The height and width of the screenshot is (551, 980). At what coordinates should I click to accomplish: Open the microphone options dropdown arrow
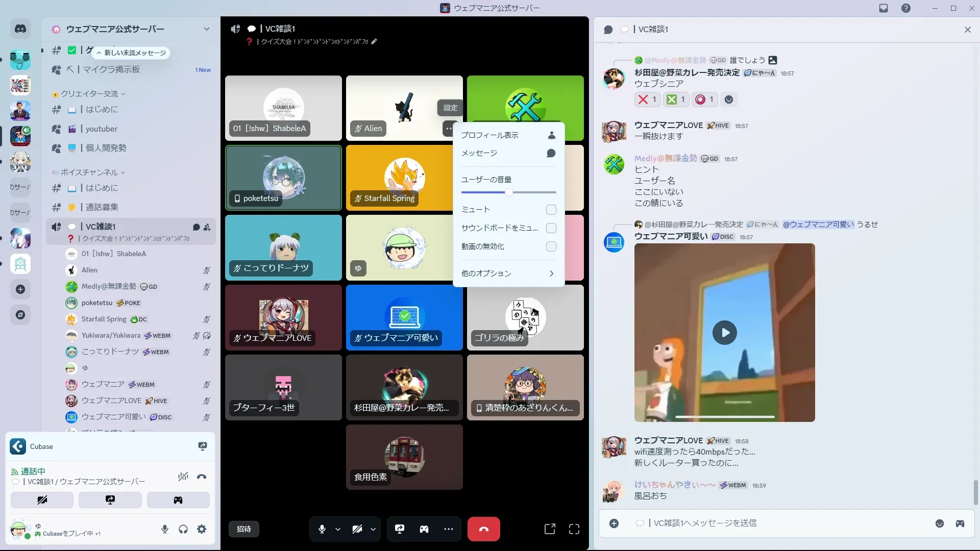tap(338, 529)
